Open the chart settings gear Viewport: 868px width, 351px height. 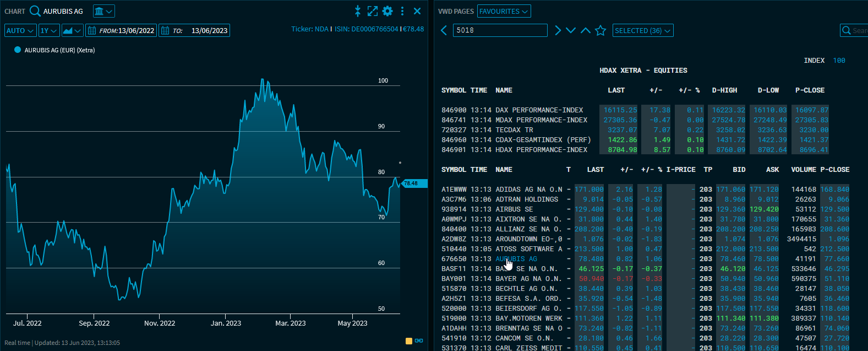click(x=387, y=11)
